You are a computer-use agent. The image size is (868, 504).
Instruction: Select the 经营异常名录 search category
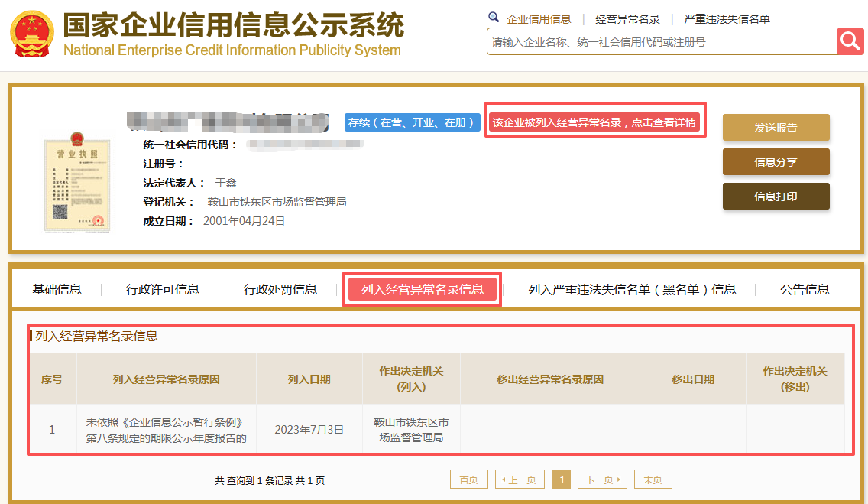click(627, 19)
